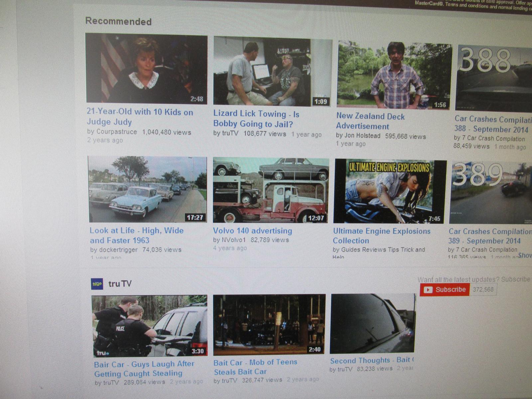Viewport: 532px width, 399px height.
Task: Click '595,668 views' text
Action: pyautogui.click(x=406, y=136)
